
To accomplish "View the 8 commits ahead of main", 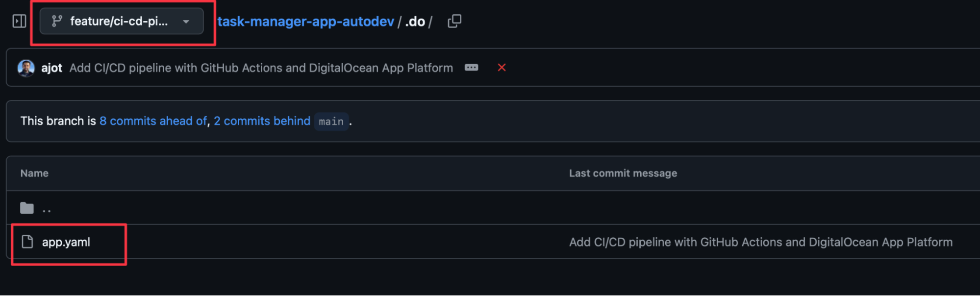I will (153, 121).
